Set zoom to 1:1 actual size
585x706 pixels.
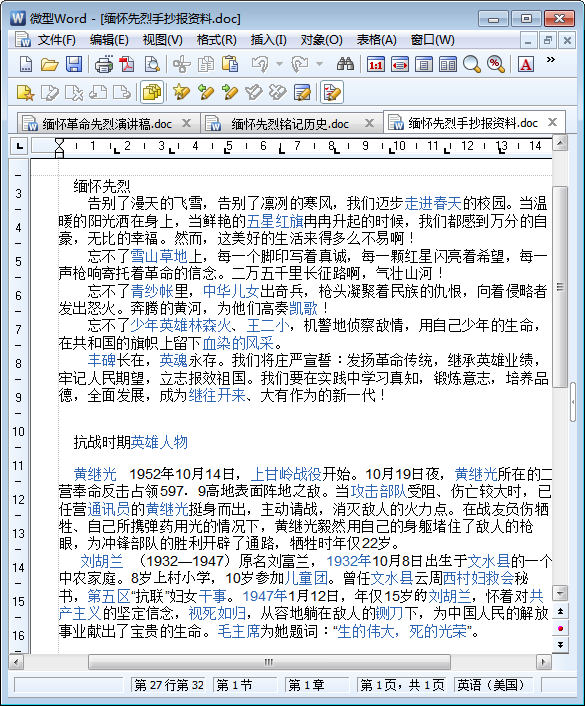(x=376, y=64)
